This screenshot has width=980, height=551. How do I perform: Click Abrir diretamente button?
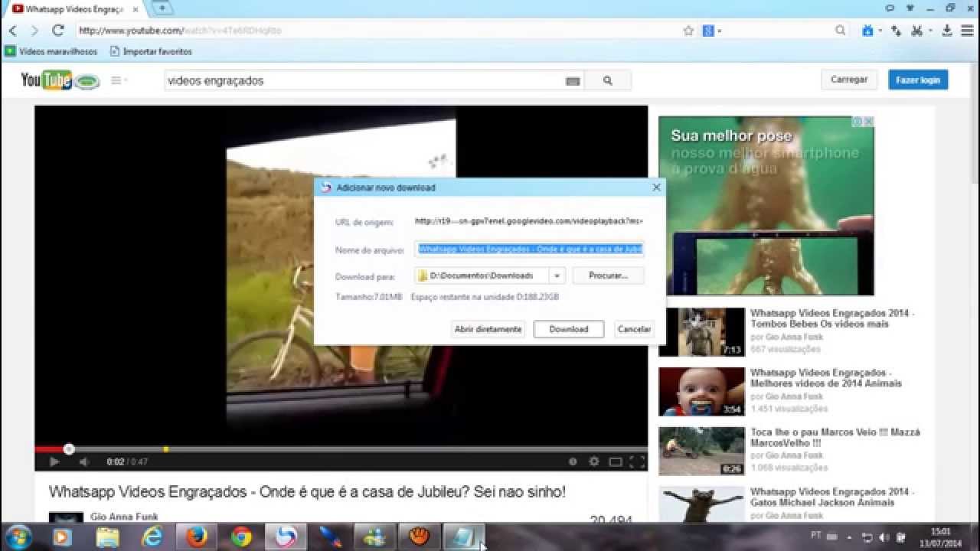coord(488,329)
